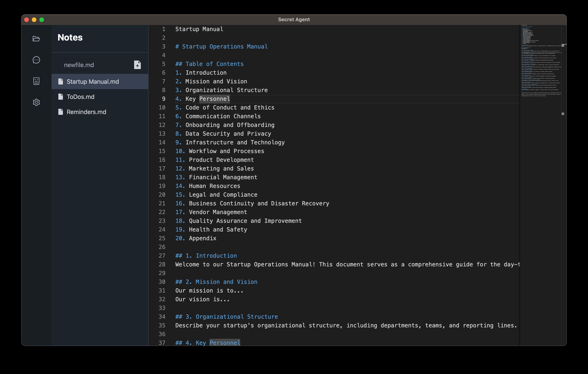Click '20. Appendix' line

click(196, 238)
